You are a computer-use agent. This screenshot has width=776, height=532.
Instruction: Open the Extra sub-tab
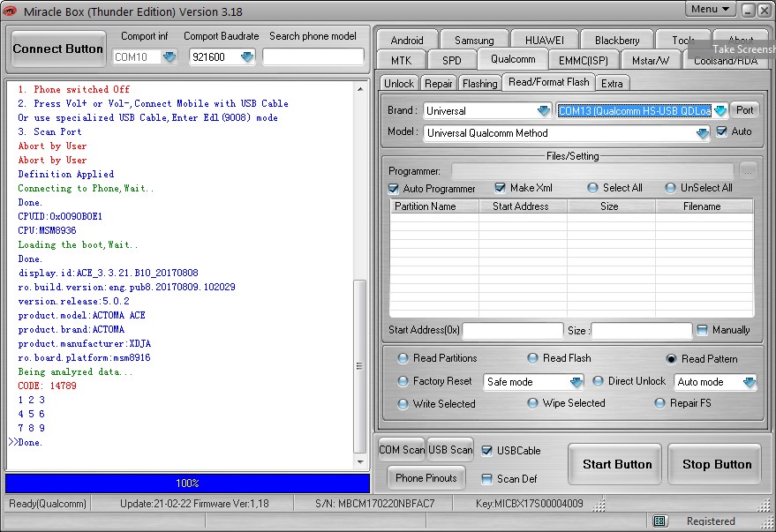612,83
